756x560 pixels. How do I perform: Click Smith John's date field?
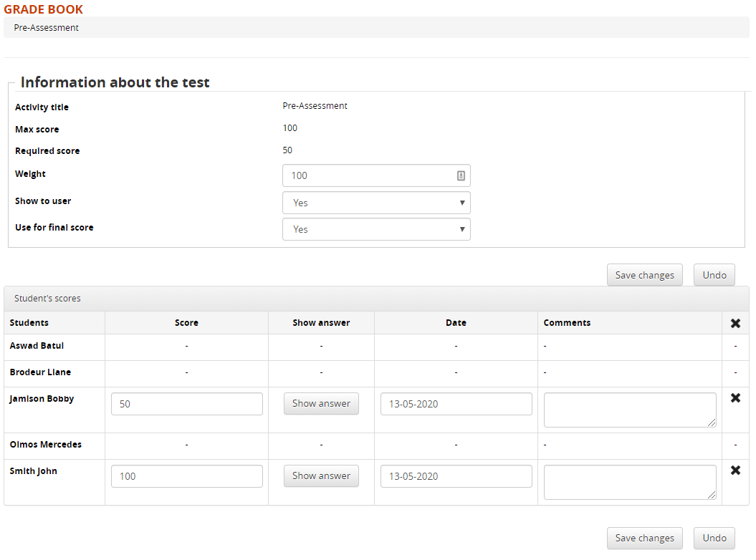point(456,475)
